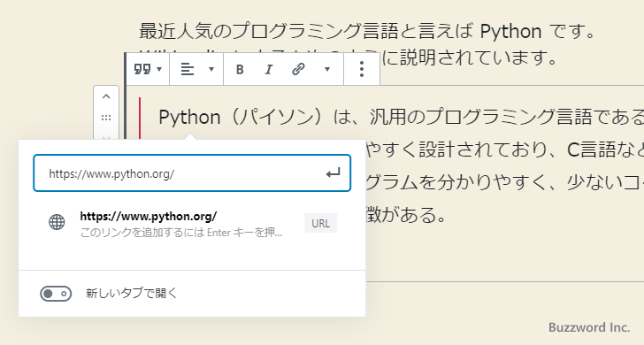The image size is (644, 345).
Task: Click the 新しいタブで開く label
Action: [131, 294]
